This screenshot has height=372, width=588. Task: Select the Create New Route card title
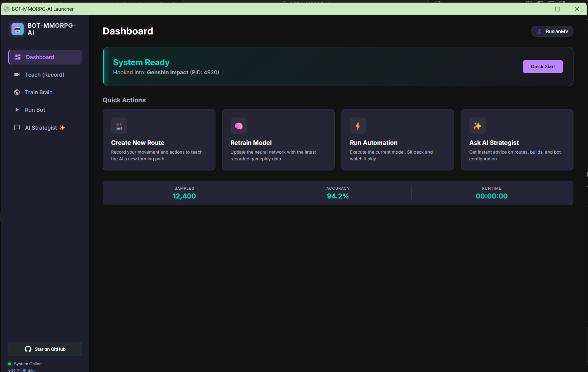pos(138,143)
